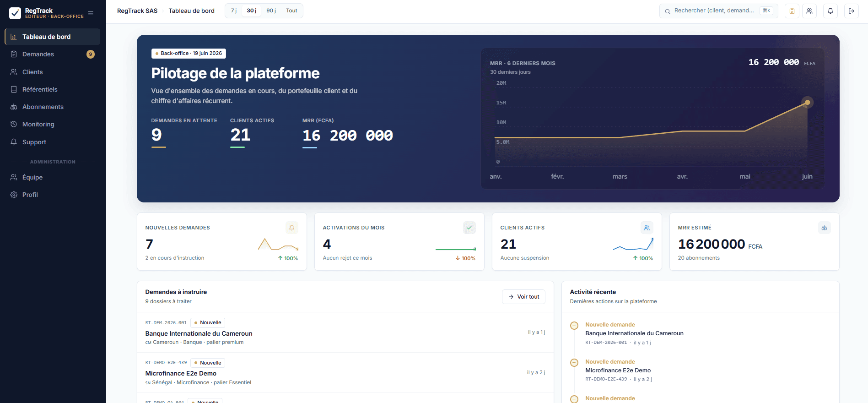Click the MRR (FCFA) value 16 200 000 in hero

[348, 135]
